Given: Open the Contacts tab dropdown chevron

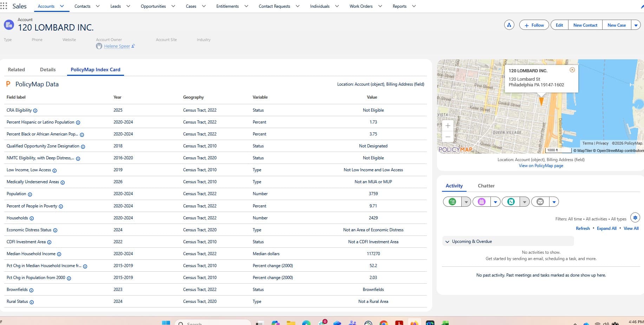Looking at the screenshot, I should (98, 6).
